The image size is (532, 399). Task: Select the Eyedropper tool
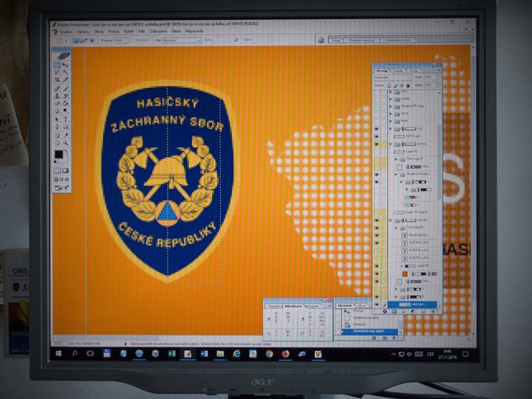[x=66, y=136]
